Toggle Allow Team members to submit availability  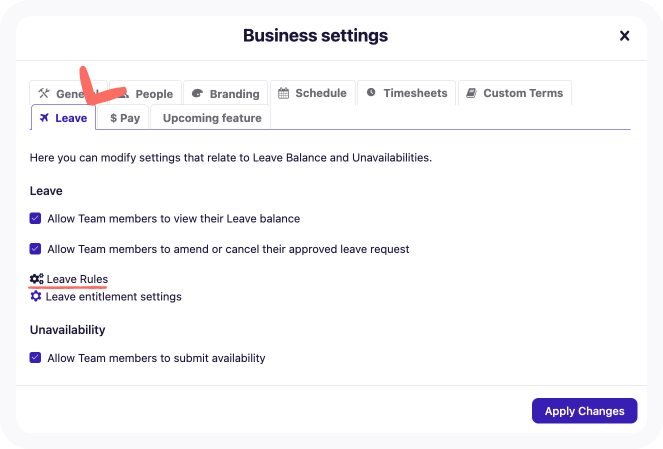[36, 358]
